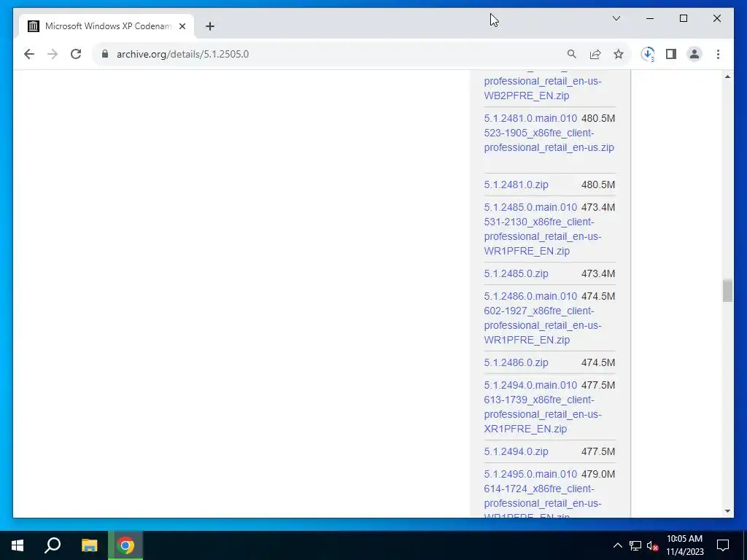Reload the archive.org page
747x560 pixels.
[76, 54]
